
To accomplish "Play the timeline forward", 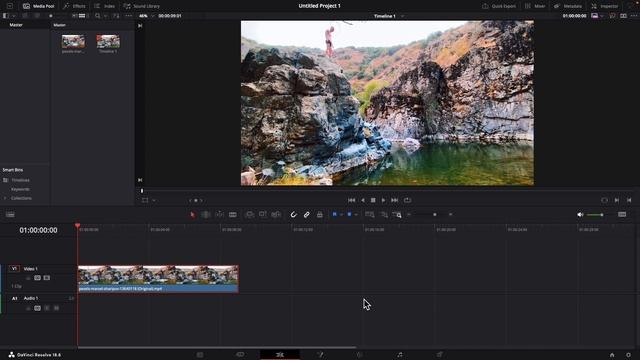I will pyautogui.click(x=383, y=200).
